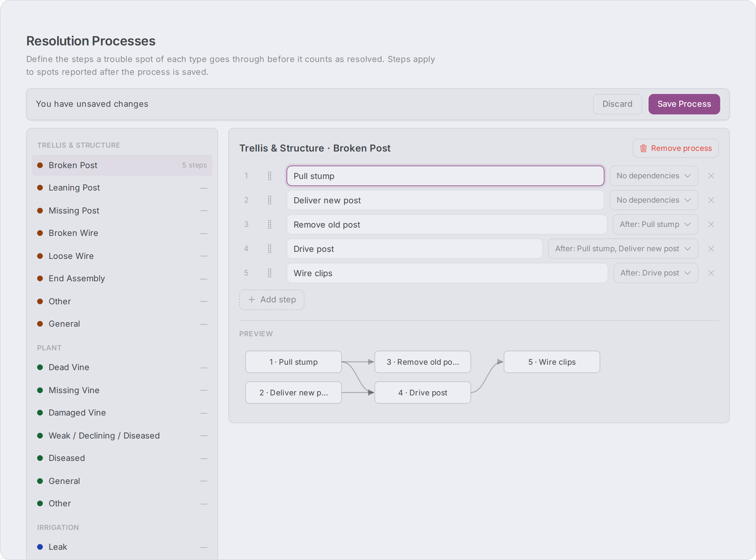This screenshot has height=560, width=756.
Task: Click preview node 3 · Remove old po...
Action: point(423,362)
